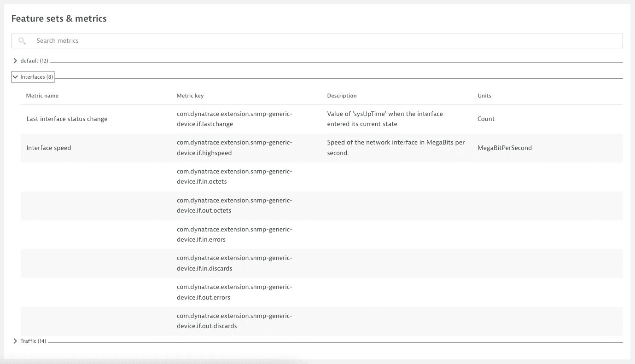Expand the default (12) feature set
This screenshot has height=364, width=635.
coord(31,61)
